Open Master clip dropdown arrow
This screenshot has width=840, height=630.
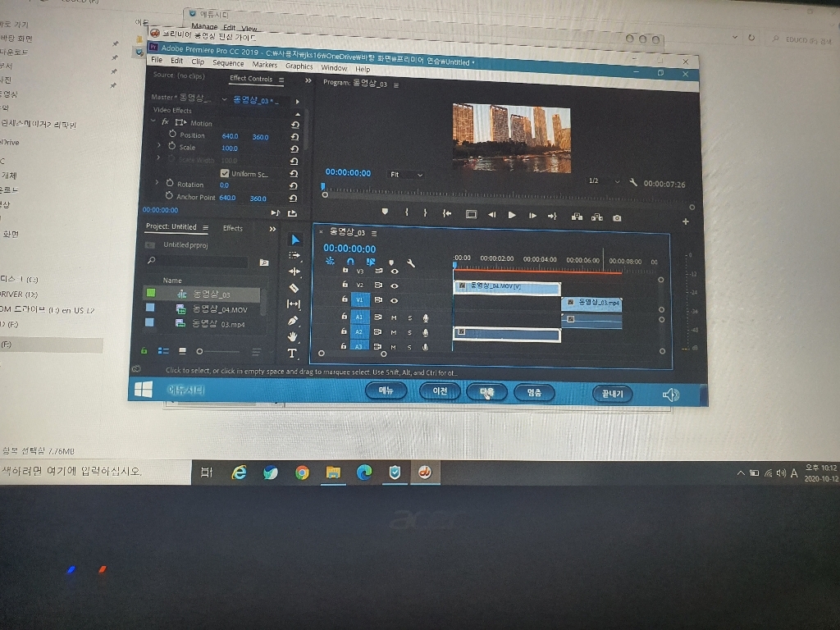click(225, 99)
